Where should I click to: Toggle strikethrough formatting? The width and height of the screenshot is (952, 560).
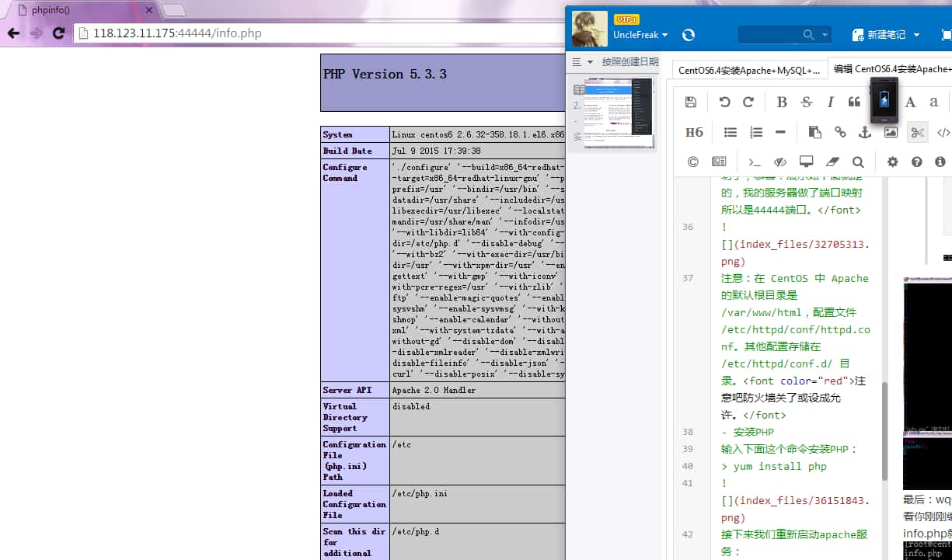806,102
